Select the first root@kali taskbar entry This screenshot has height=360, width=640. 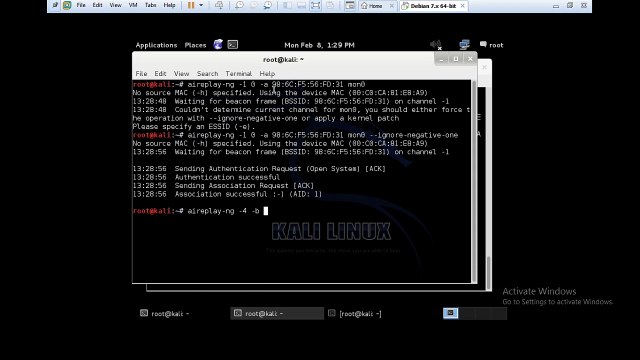click(x=165, y=313)
